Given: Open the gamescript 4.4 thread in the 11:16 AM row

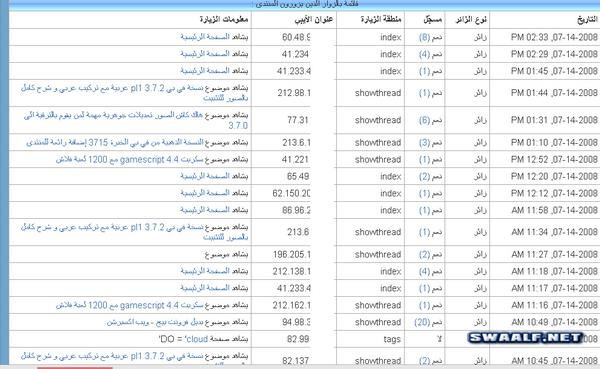Looking at the screenshot, I should 130,305.
